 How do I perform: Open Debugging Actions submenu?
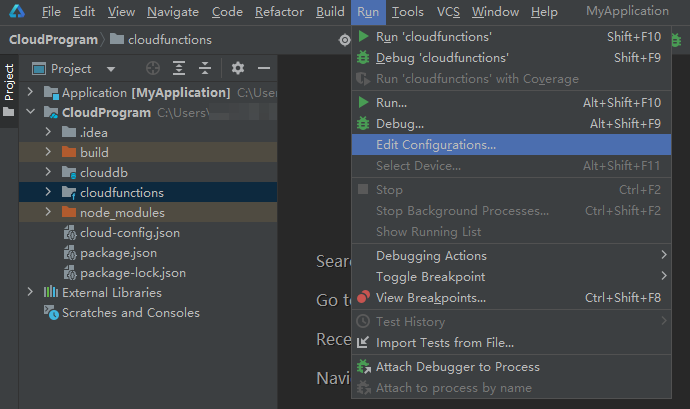pyautogui.click(x=431, y=256)
